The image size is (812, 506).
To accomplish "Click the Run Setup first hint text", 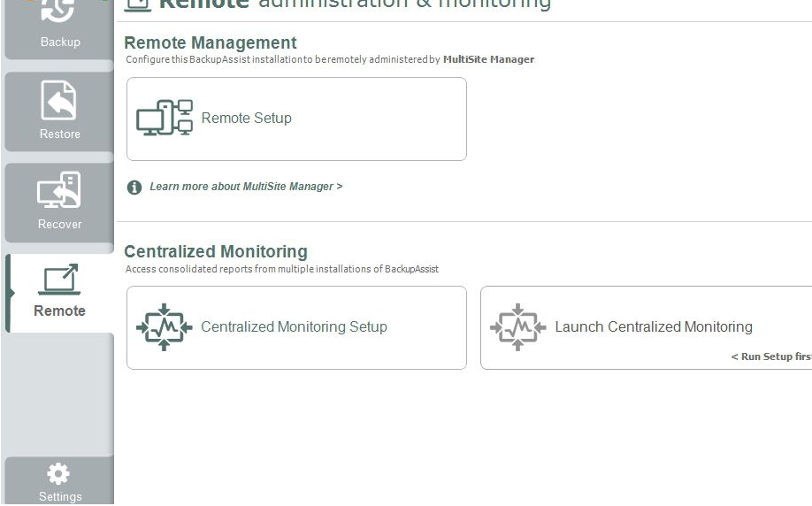I will pyautogui.click(x=770, y=356).
